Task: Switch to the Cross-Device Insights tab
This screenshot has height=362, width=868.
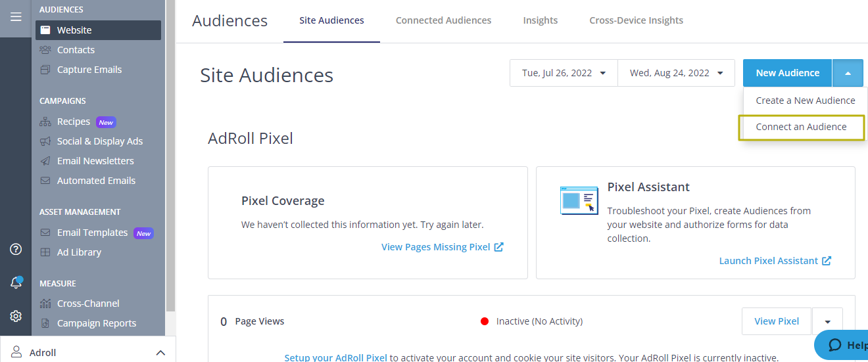Action: click(636, 20)
